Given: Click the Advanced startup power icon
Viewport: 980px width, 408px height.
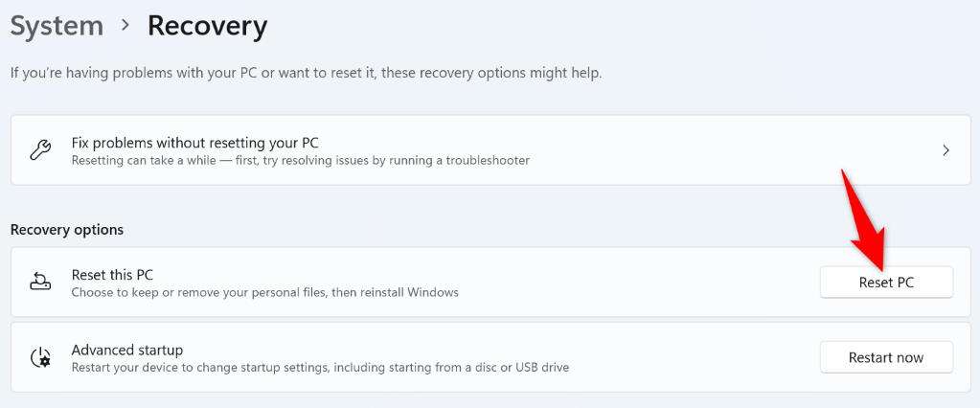Looking at the screenshot, I should click(40, 357).
